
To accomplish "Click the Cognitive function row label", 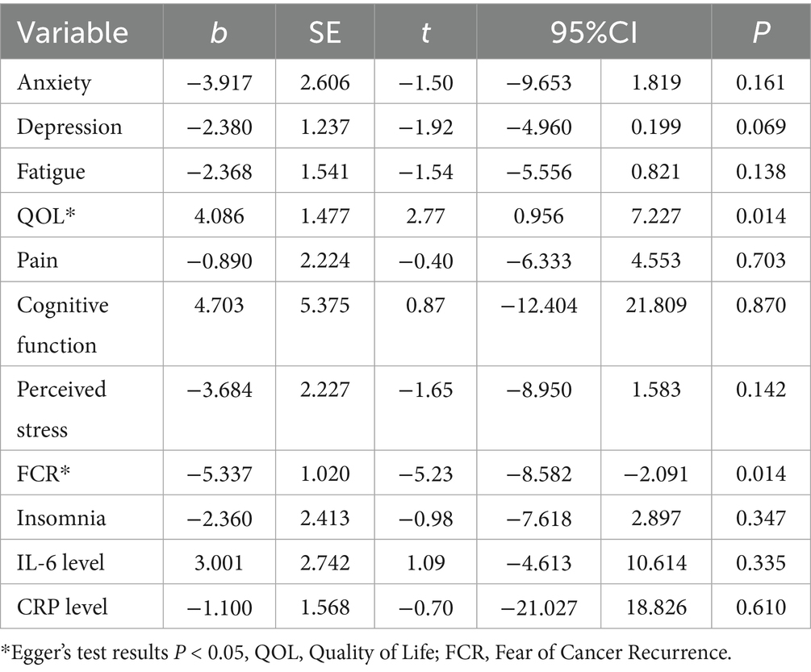I will point(58,324).
